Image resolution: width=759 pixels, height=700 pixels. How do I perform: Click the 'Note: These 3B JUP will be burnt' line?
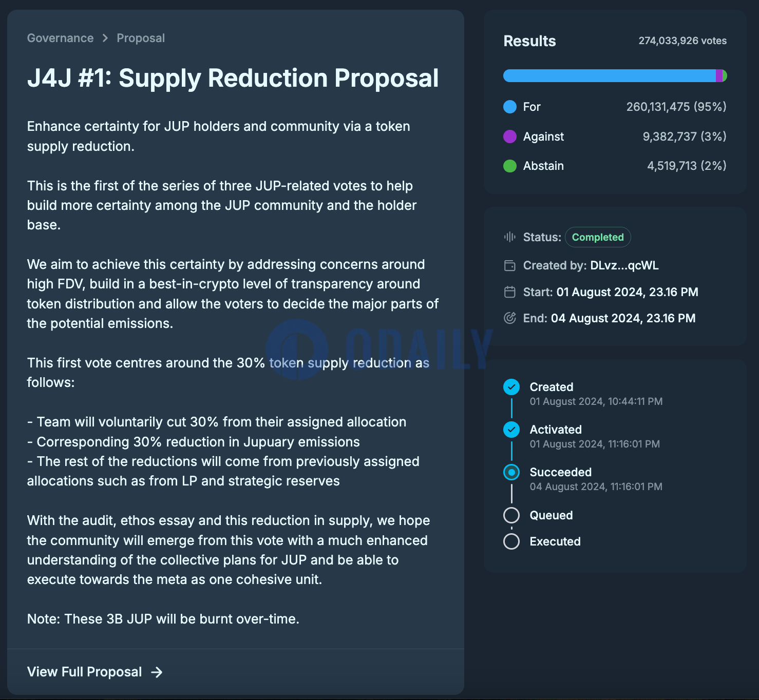pos(163,619)
